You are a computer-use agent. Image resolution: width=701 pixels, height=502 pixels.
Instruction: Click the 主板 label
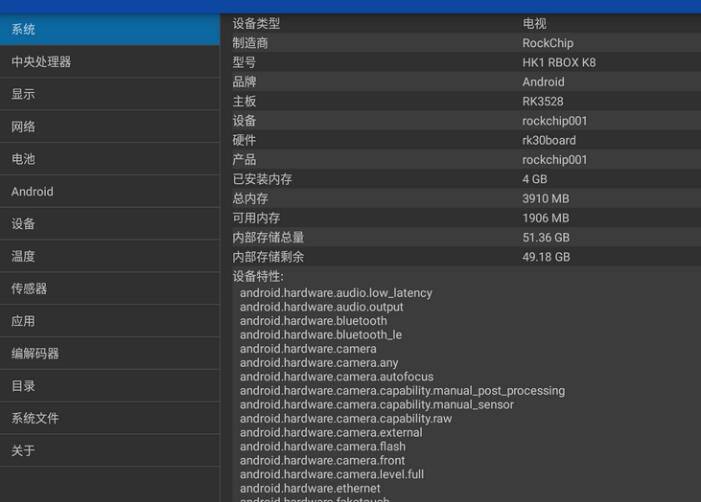pos(244,101)
